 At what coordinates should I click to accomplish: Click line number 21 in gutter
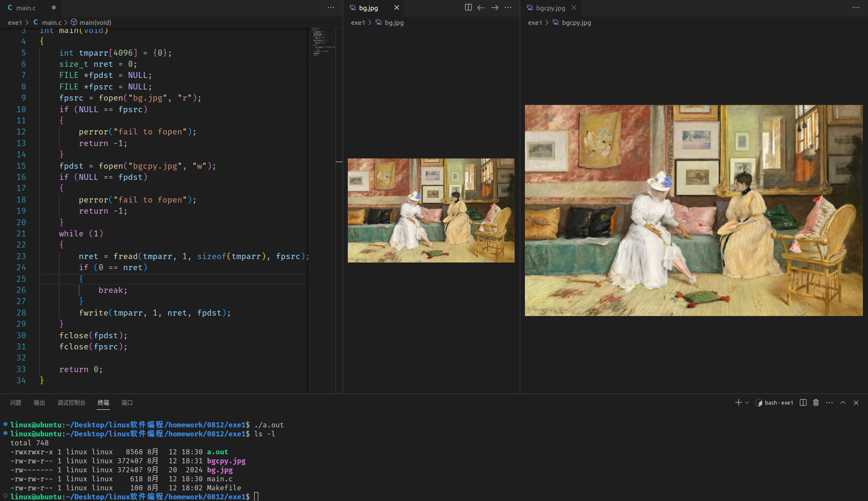click(21, 233)
